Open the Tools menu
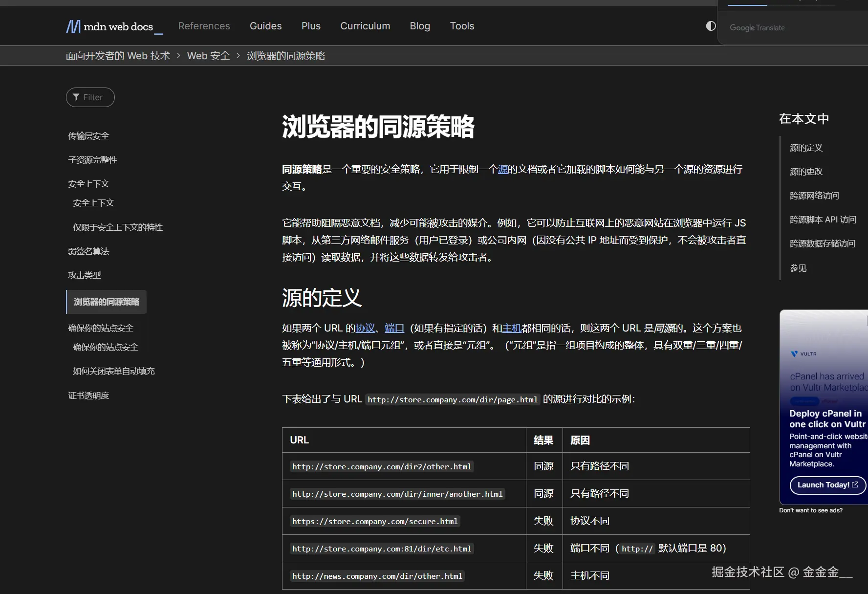Viewport: 868px width, 594px height. tap(462, 26)
